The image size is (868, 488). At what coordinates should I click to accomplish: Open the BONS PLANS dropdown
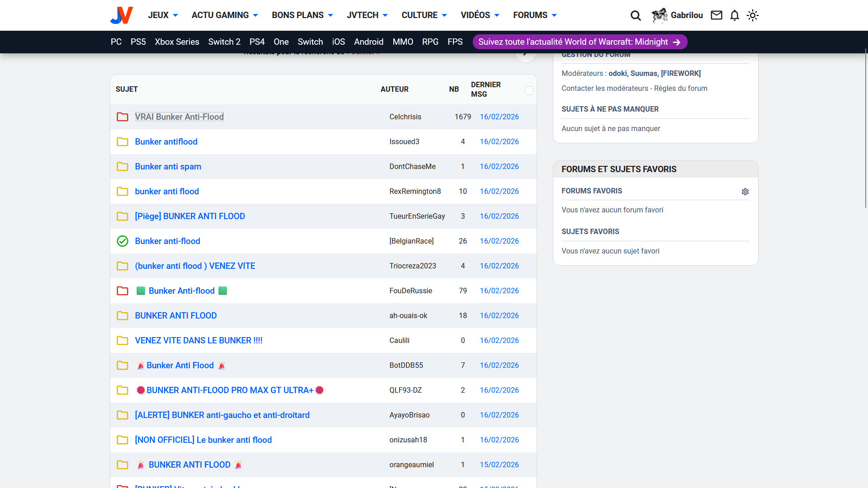click(302, 15)
